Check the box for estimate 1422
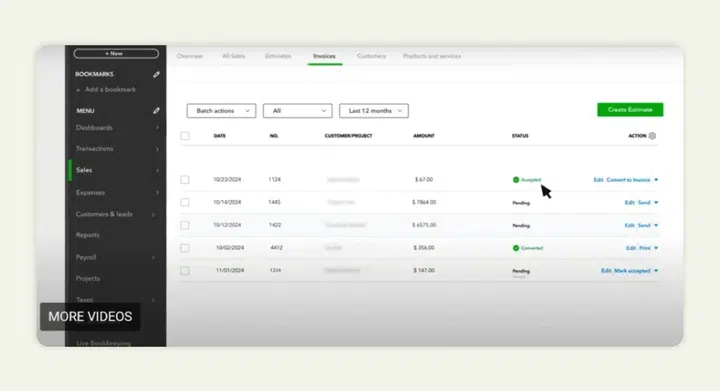The width and height of the screenshot is (720, 391). coord(185,225)
